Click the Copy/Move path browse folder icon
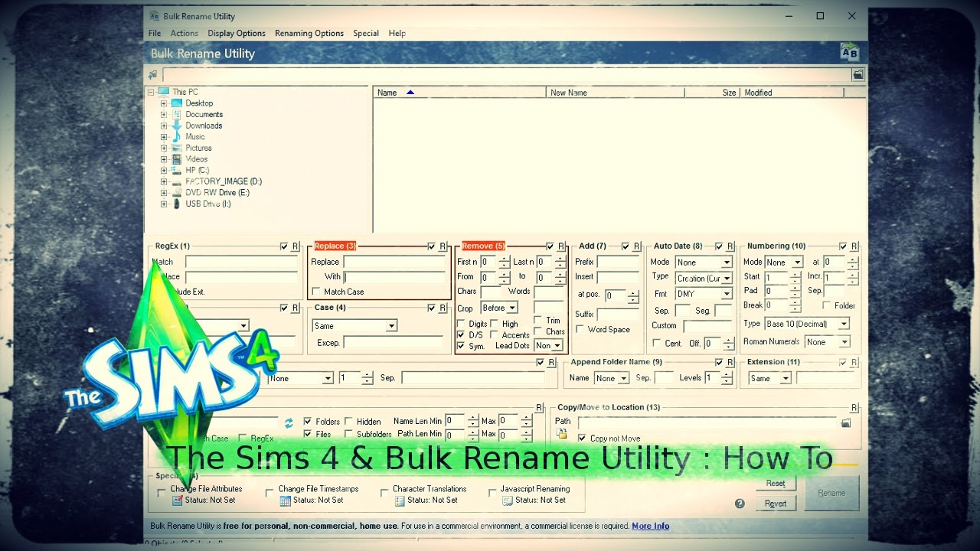Image resolution: width=980 pixels, height=551 pixels. point(846,422)
